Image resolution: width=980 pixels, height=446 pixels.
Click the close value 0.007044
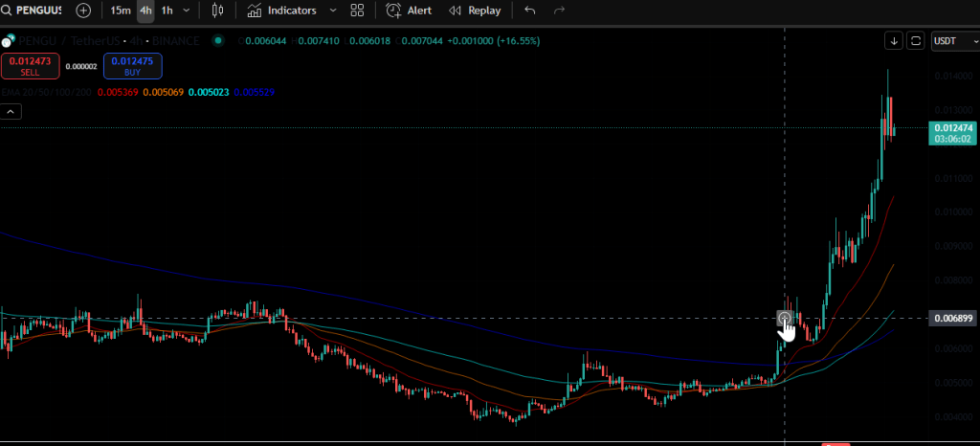(422, 41)
